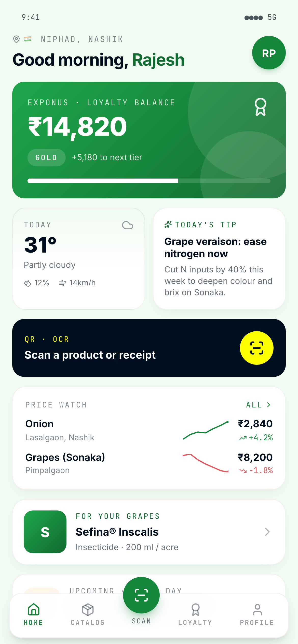The height and width of the screenshot is (644, 298).
Task: Expand the Sefina Inscalis recommendation chevron
Action: [x=267, y=532]
